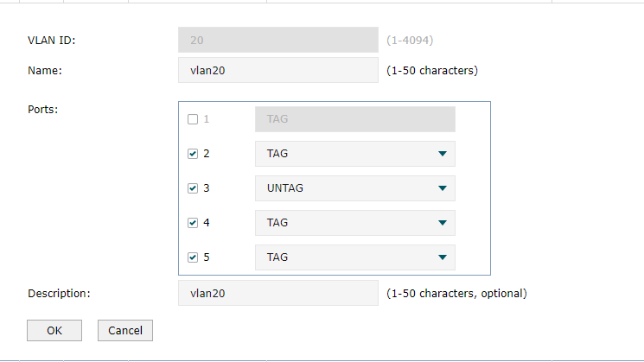Image resolution: width=644 pixels, height=362 pixels.
Task: Click the VLAN ID: label
Action: [x=52, y=41]
